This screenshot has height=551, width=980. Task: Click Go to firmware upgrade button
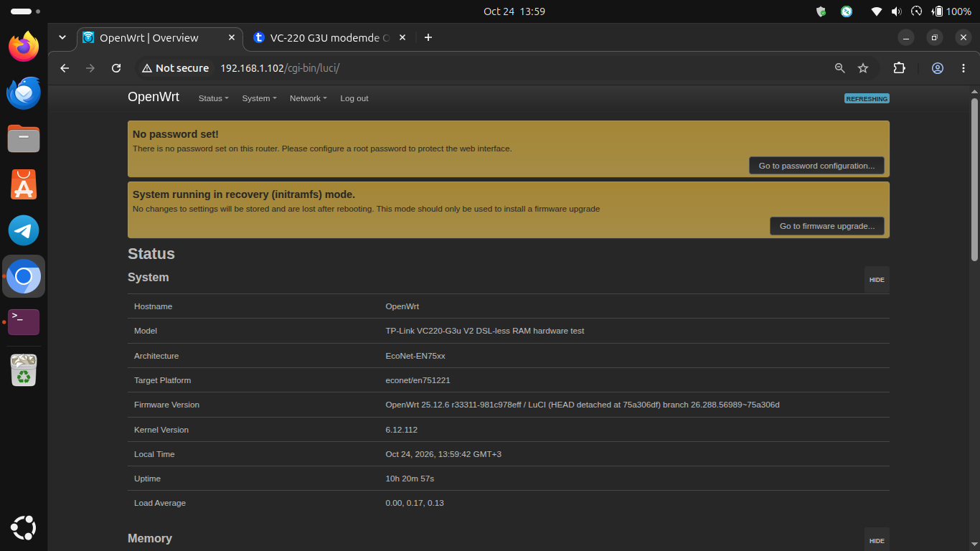827,226
